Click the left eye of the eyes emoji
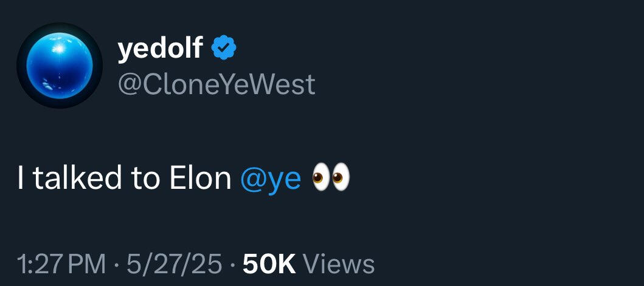This screenshot has height=286, width=644. 322,179
